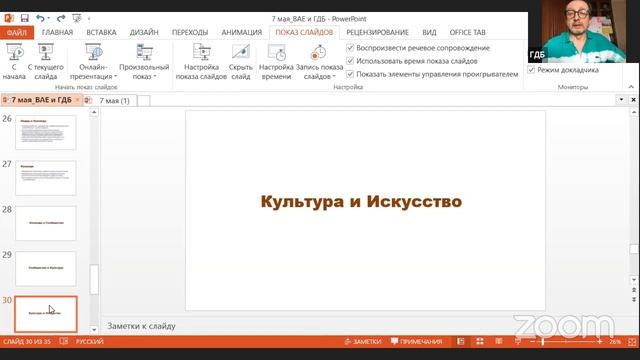Fit slide to current window icon

(633, 342)
